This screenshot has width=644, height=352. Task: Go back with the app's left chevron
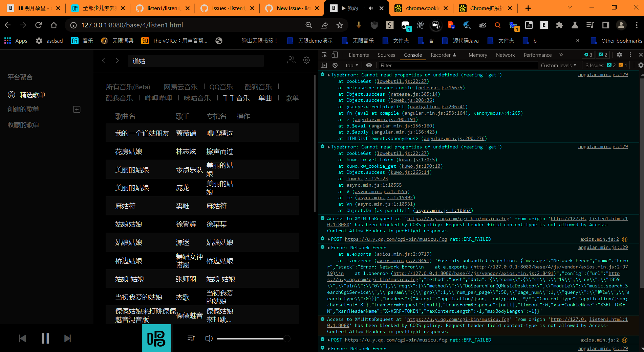pos(104,61)
